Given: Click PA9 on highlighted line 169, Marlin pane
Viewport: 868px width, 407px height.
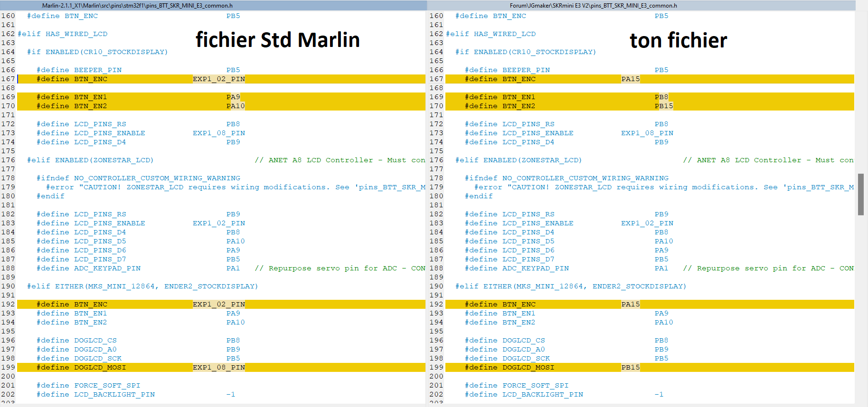Looking at the screenshot, I should tap(233, 97).
